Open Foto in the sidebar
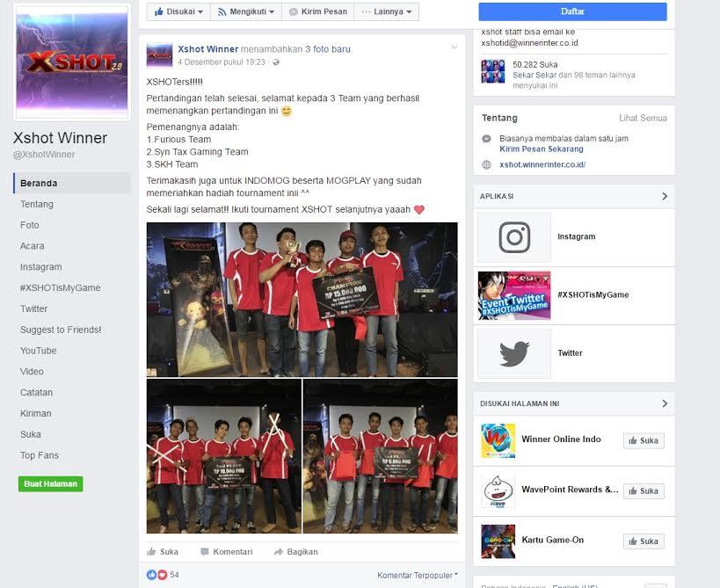The height and width of the screenshot is (588, 720). 29,225
